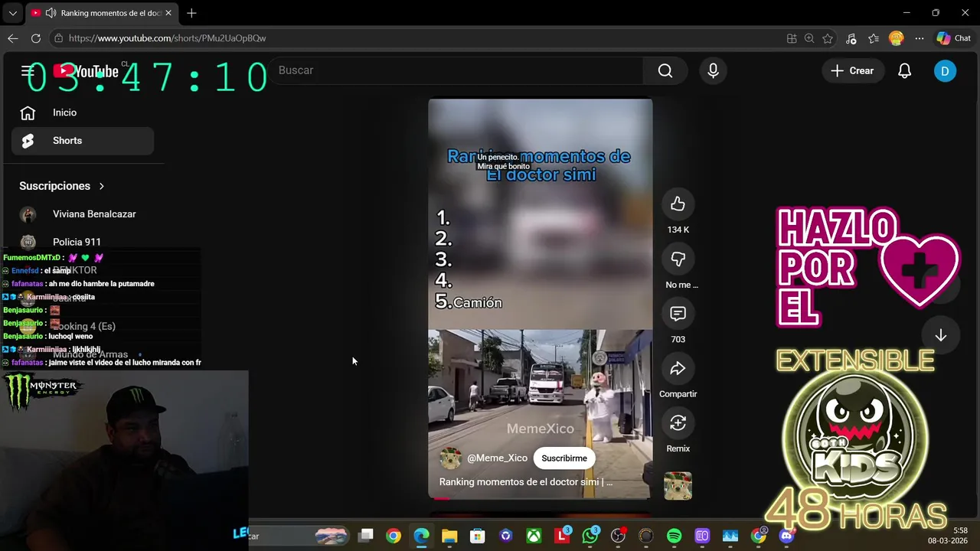The image size is (980, 551).
Task: Click the short video's progress bar
Action: click(x=541, y=497)
